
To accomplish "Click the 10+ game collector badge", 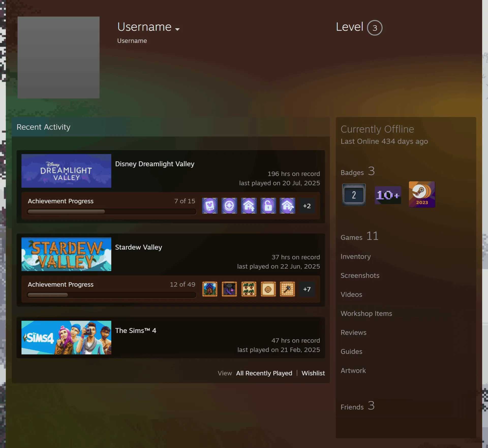I will tap(388, 195).
